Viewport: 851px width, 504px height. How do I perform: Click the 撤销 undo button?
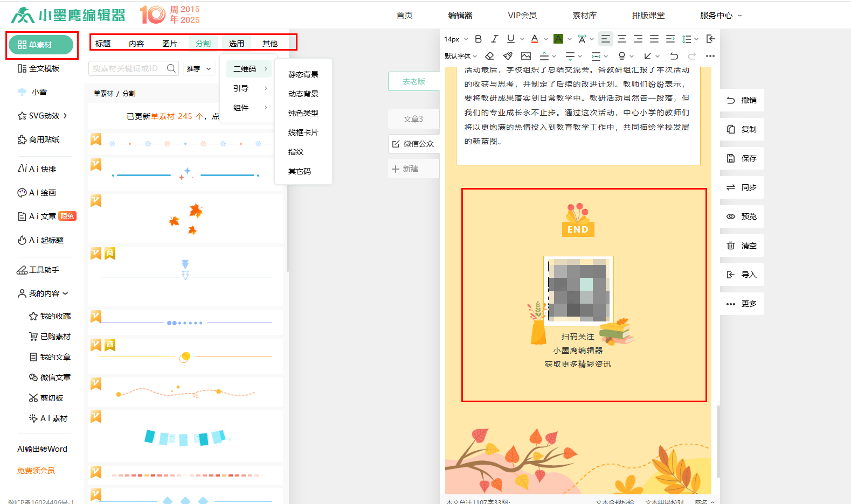[x=742, y=100]
